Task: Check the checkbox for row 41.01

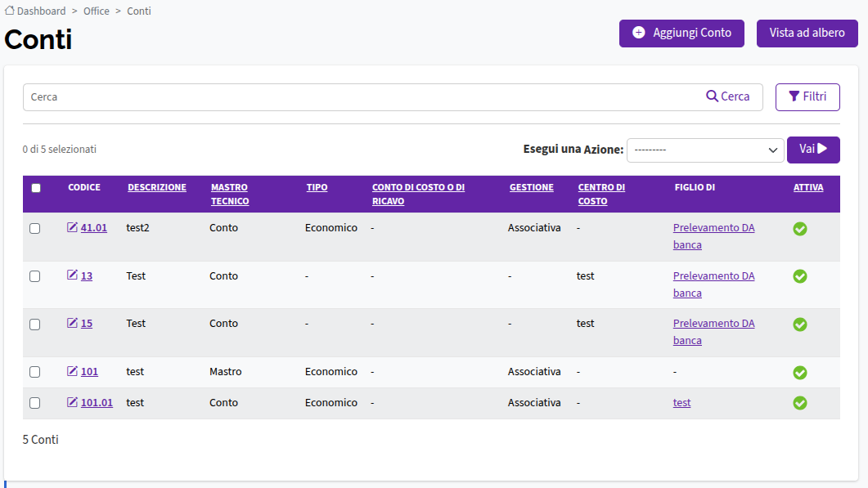Action: pos(35,229)
